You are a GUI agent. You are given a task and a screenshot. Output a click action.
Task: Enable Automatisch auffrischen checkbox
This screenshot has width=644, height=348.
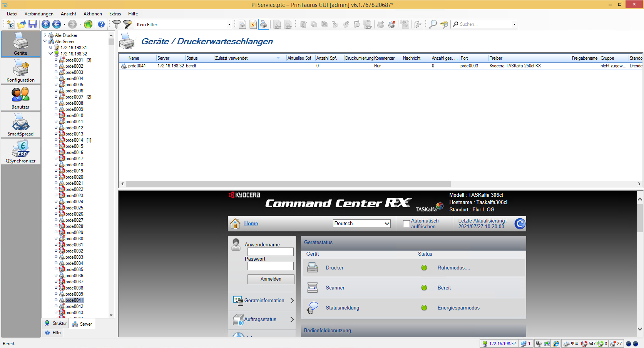[x=406, y=224]
